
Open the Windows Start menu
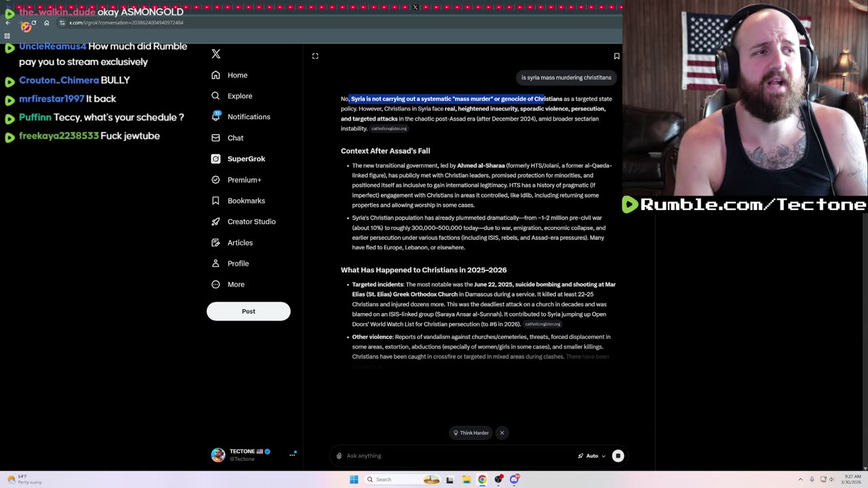tap(353, 479)
